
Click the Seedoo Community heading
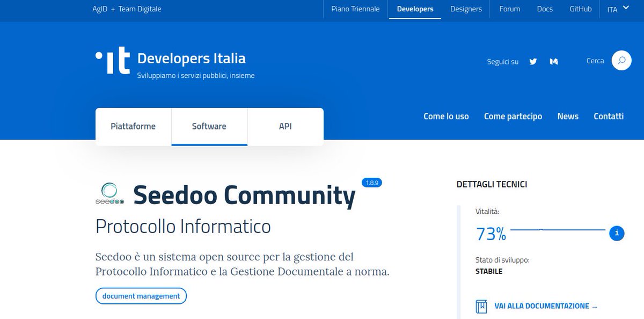tap(244, 194)
